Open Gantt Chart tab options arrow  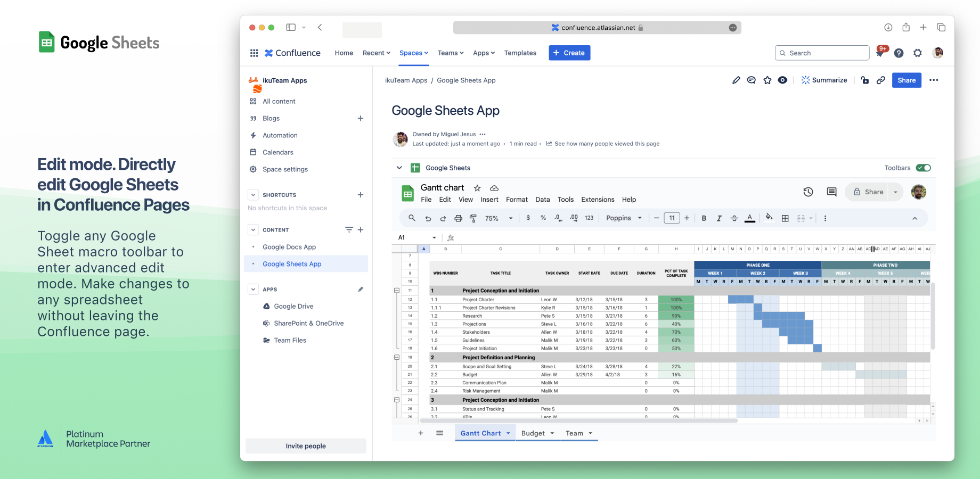pyautogui.click(x=508, y=433)
